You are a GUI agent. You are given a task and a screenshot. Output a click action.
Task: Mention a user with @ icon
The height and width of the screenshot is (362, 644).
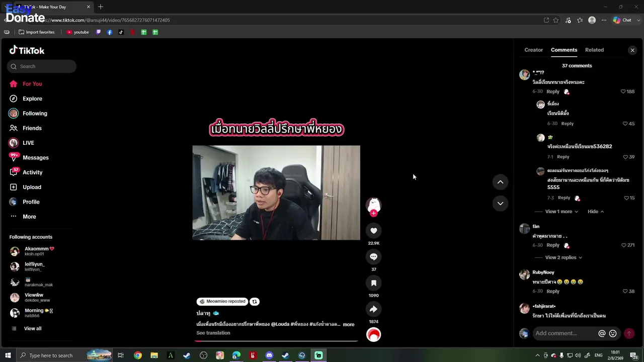tap(602, 333)
